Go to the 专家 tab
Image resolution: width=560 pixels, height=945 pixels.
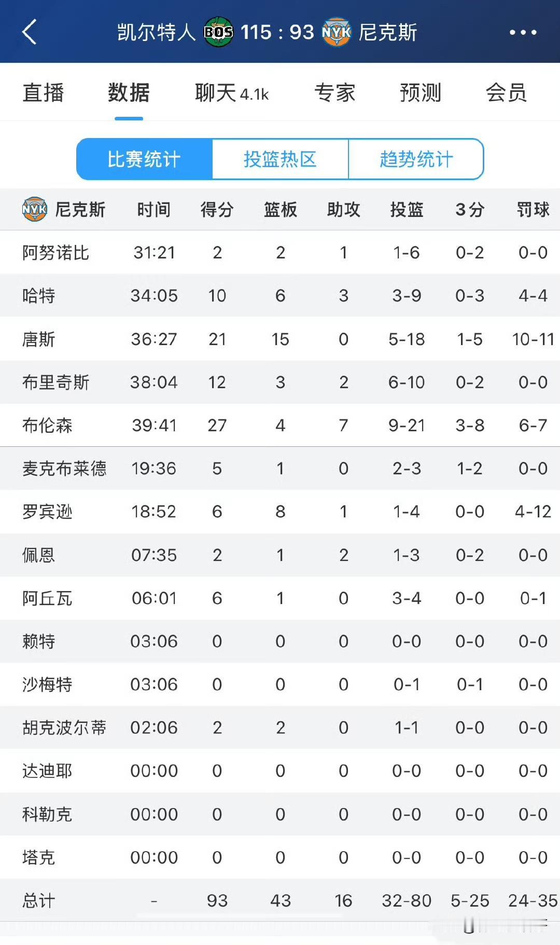tap(335, 93)
